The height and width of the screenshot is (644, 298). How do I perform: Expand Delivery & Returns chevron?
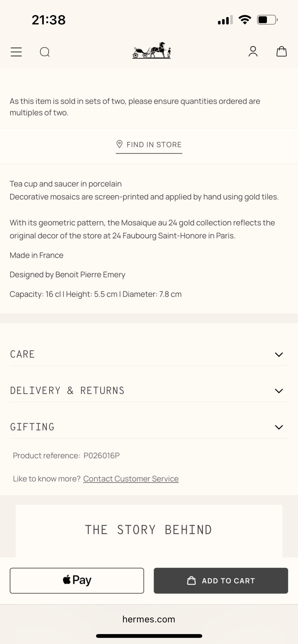279,391
